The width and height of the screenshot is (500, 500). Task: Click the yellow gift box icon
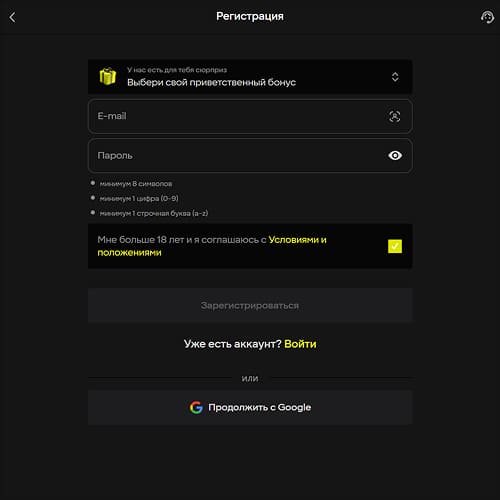click(108, 76)
